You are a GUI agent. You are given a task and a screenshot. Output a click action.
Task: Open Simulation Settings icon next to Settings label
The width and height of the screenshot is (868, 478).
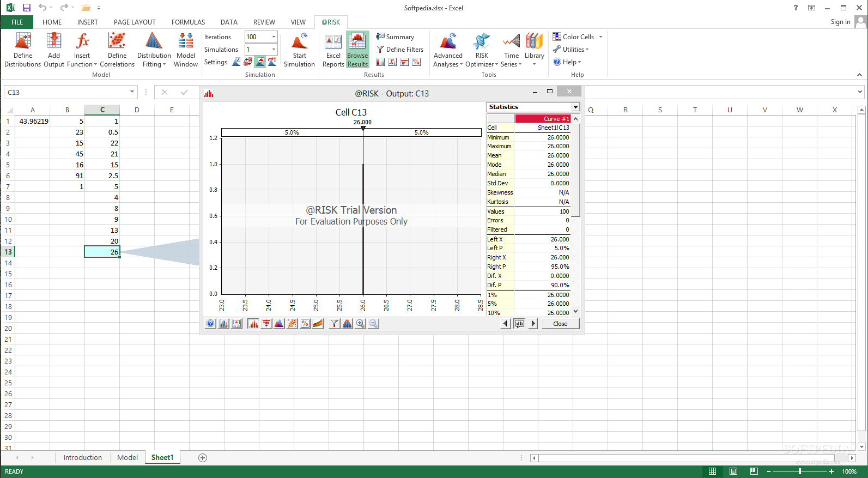(236, 62)
